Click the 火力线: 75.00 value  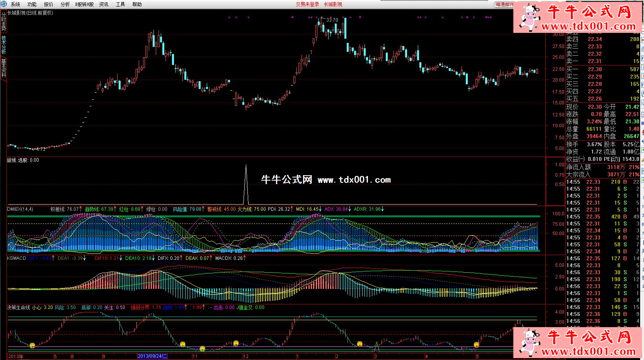coord(252,209)
